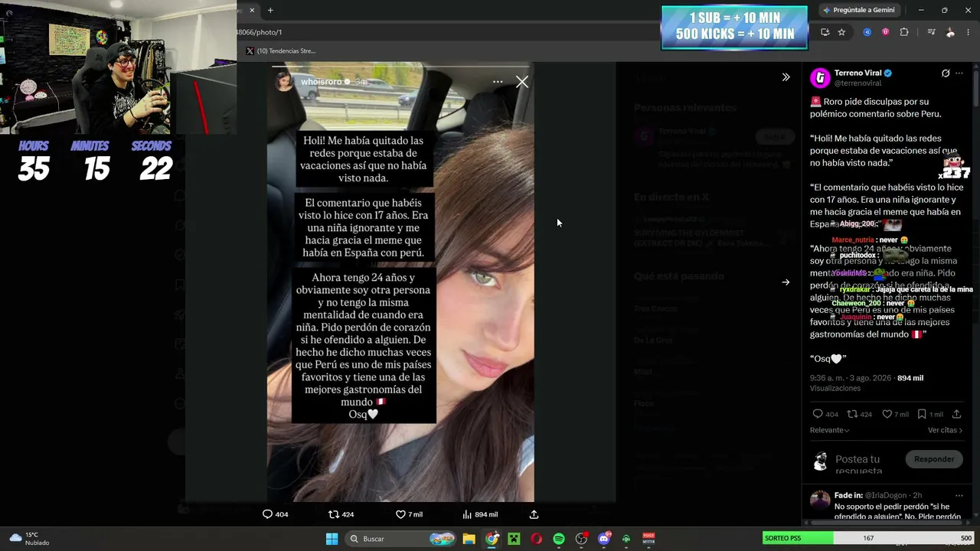This screenshot has width=980, height=551.
Task: Share tweet from the sidebar action row
Action: 956,414
